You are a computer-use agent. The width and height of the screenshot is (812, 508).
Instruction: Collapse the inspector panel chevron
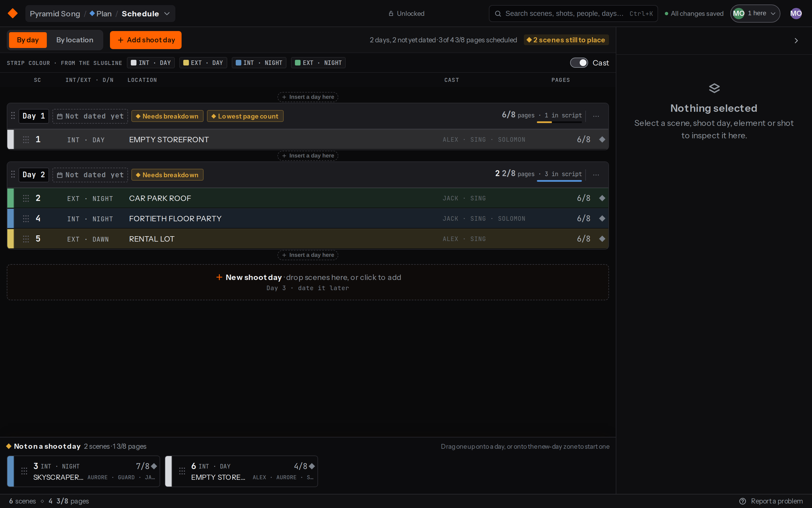(796, 41)
